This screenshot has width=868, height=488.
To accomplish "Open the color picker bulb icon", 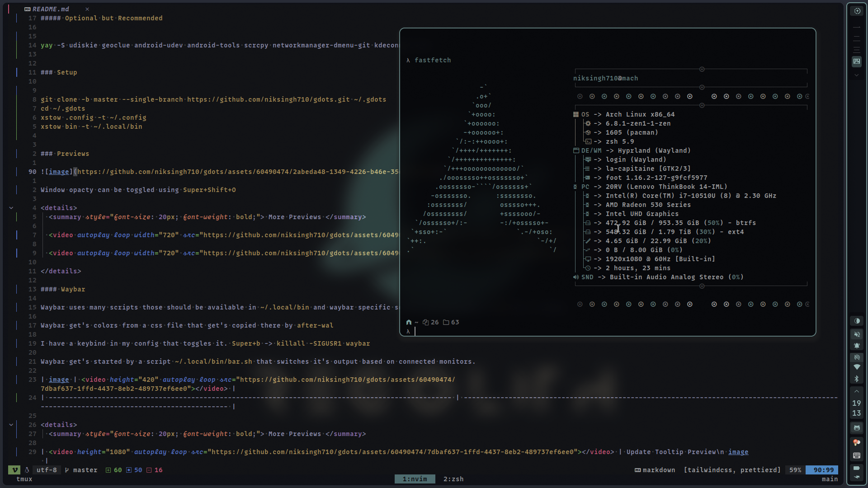I will 857,442.
